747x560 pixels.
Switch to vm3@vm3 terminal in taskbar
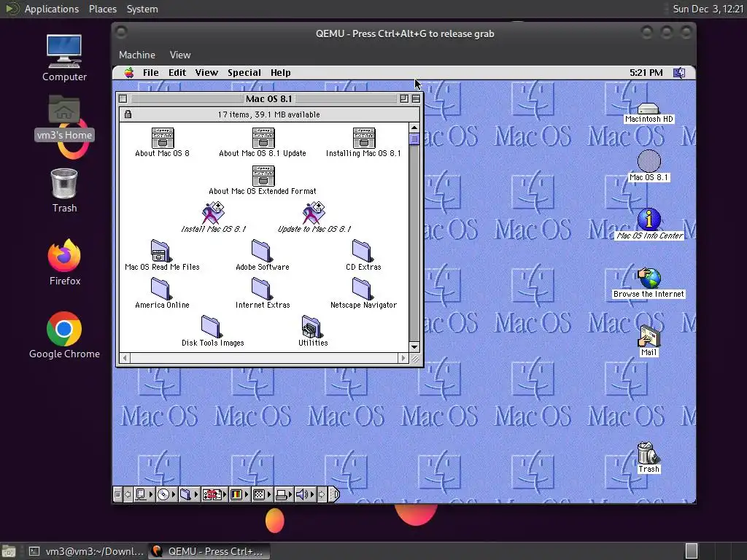[x=86, y=551]
